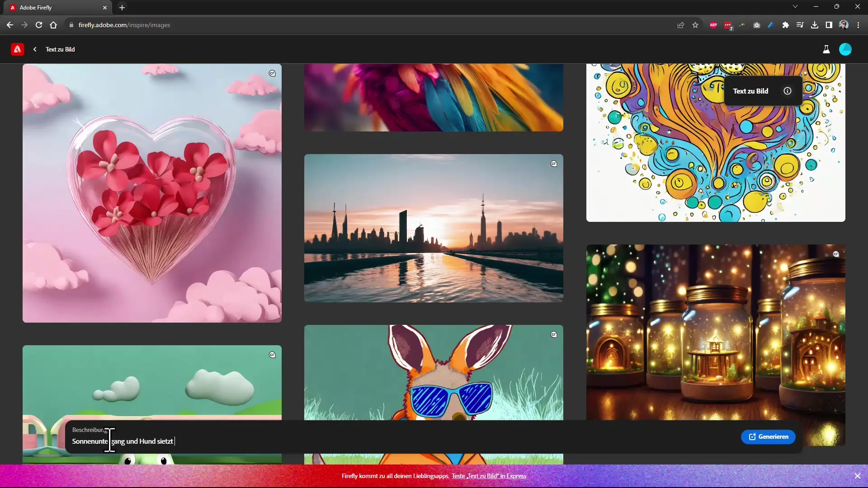This screenshot has width=868, height=488.
Task: Click the Text zu Bild breadcrumb label
Action: (x=60, y=49)
